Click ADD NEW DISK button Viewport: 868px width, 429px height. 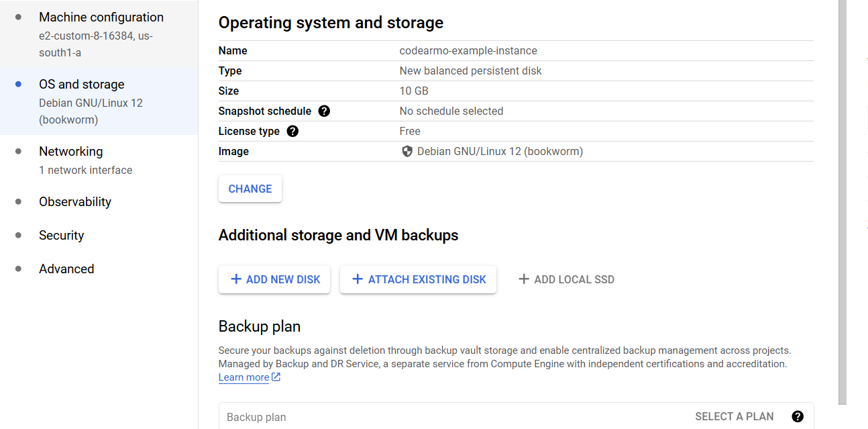(274, 279)
